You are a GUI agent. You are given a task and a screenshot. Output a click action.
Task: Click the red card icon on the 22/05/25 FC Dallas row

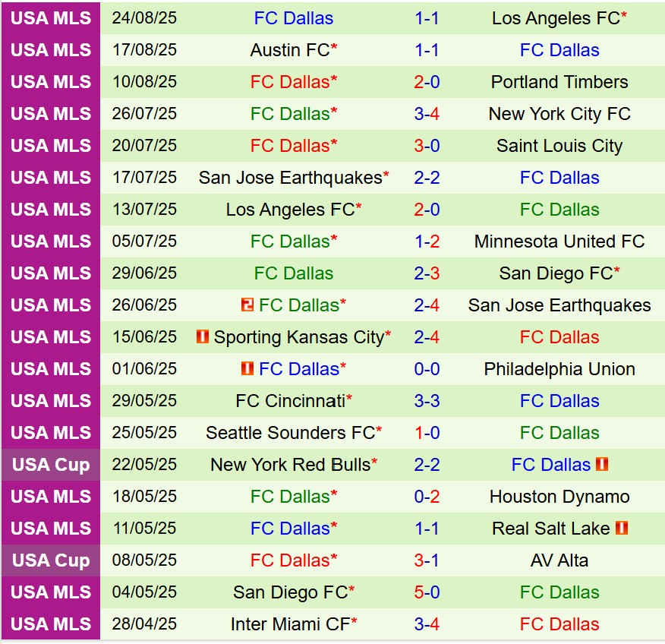click(x=602, y=464)
